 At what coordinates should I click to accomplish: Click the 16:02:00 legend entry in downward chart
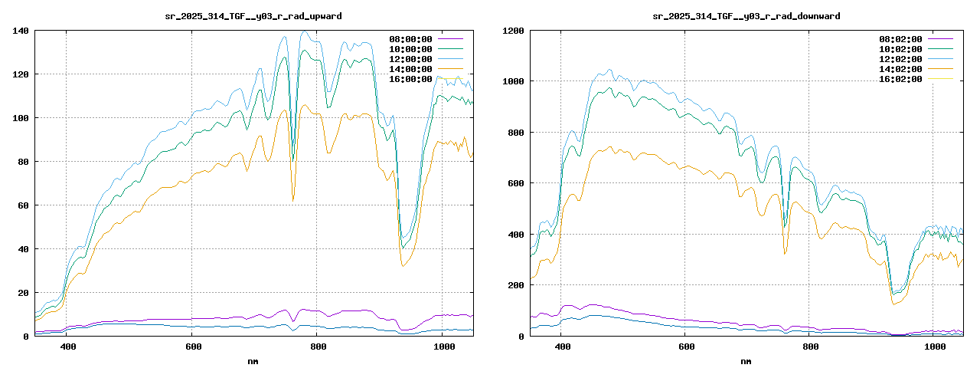[x=900, y=79]
